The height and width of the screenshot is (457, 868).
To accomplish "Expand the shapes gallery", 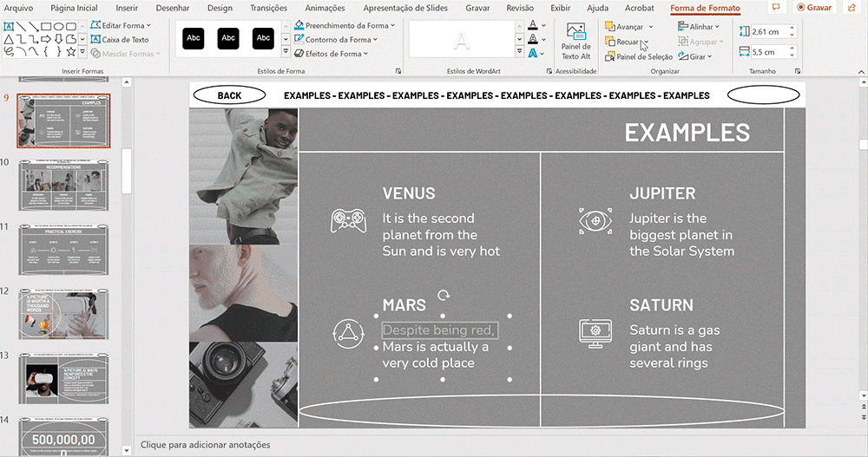I will click(x=82, y=53).
